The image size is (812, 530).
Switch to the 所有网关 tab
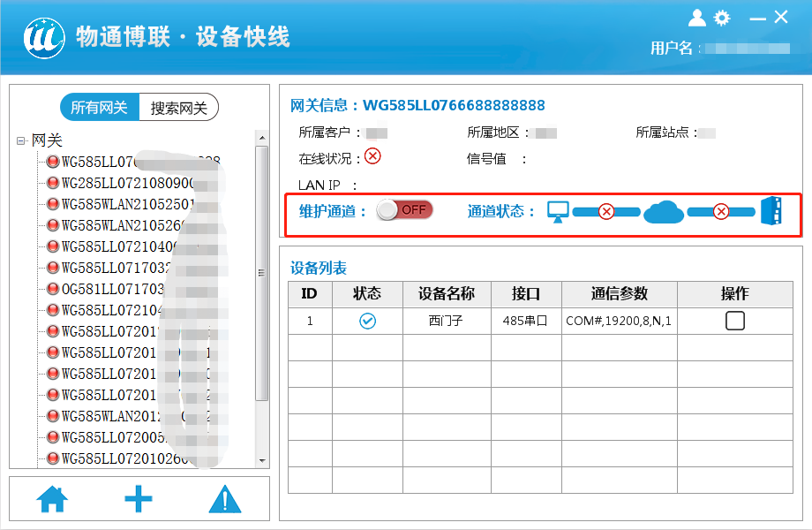pos(99,108)
